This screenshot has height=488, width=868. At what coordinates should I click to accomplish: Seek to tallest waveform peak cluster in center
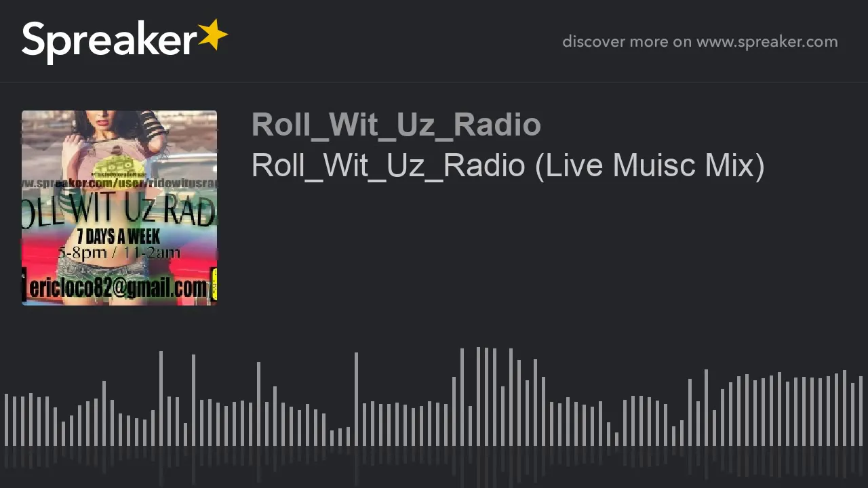[x=486, y=396]
